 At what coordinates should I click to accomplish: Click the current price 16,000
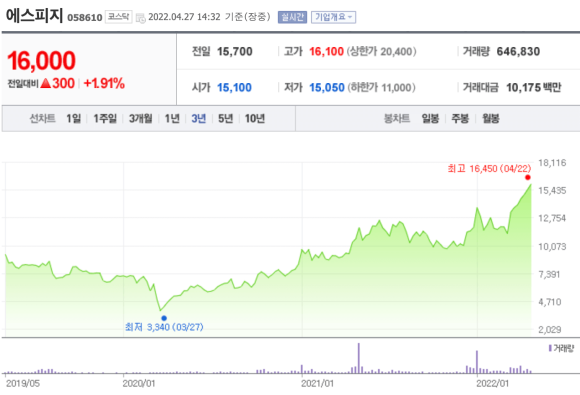tap(41, 60)
